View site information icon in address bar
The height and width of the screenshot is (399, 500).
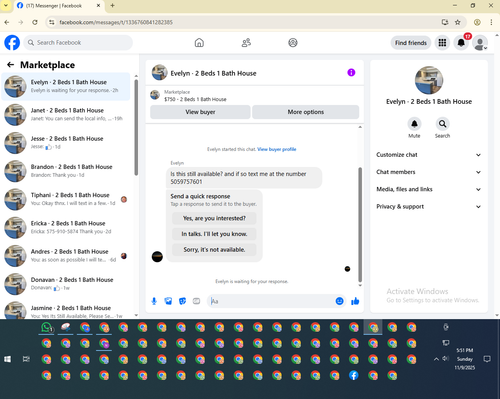(x=51, y=22)
